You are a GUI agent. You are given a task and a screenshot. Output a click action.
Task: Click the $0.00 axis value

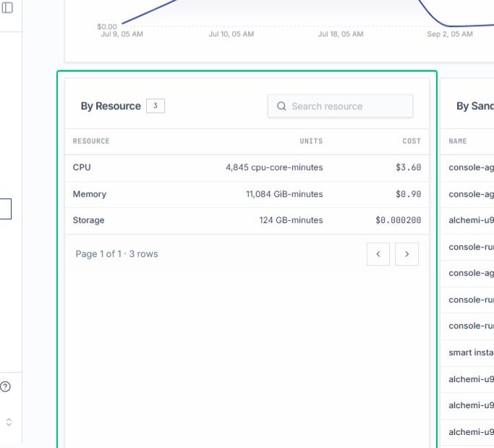(107, 27)
